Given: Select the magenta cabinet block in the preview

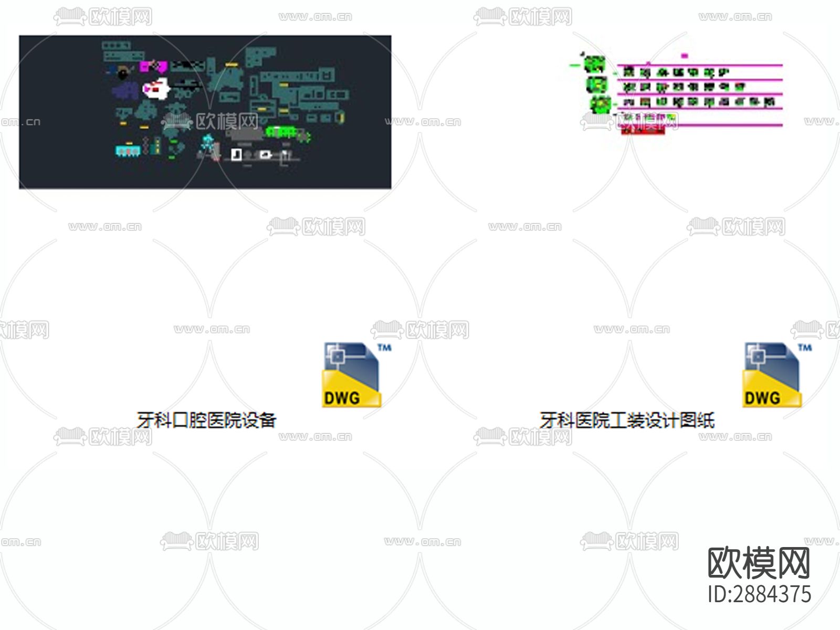Looking at the screenshot, I should point(154,67).
